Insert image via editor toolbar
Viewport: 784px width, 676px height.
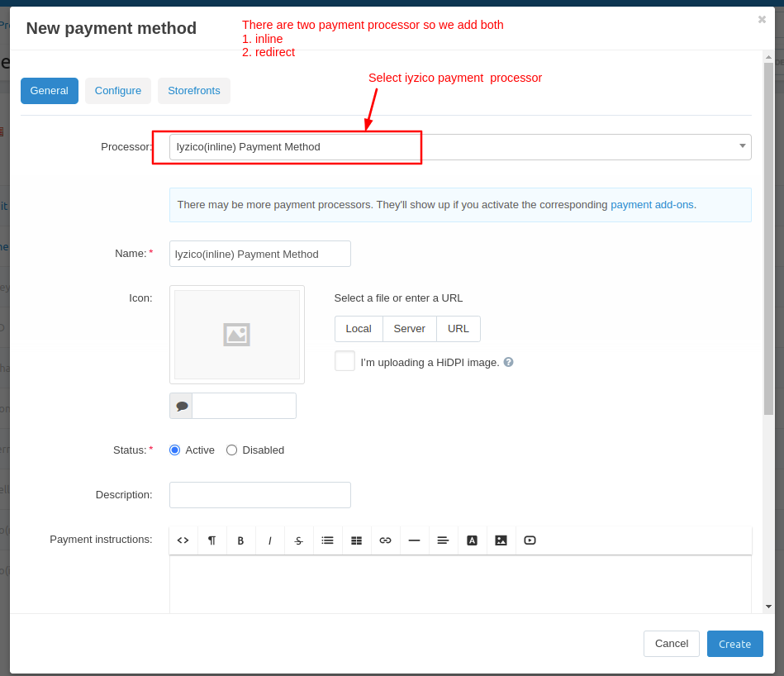(501, 540)
